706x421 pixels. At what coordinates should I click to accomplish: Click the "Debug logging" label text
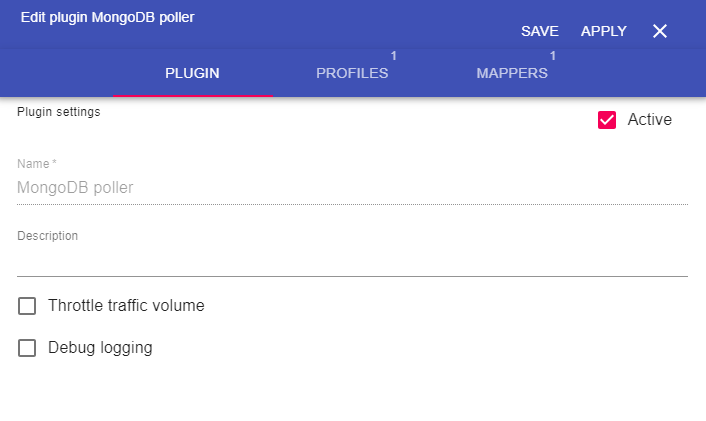tap(100, 348)
